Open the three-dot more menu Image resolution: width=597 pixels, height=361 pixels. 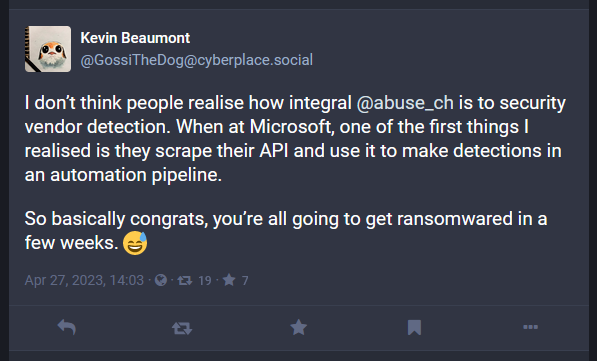[x=530, y=327]
